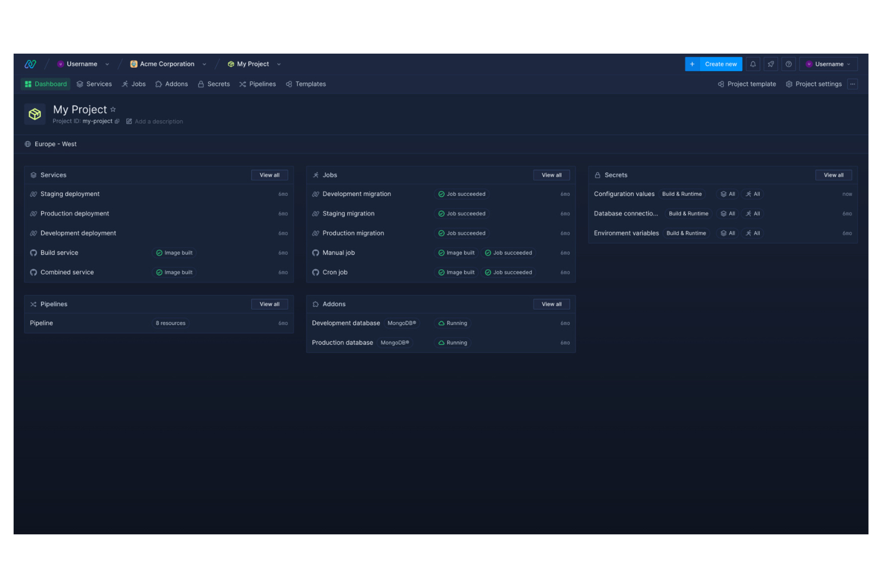Toggle the star to favorite My Project
The image size is (882, 588).
click(x=113, y=110)
